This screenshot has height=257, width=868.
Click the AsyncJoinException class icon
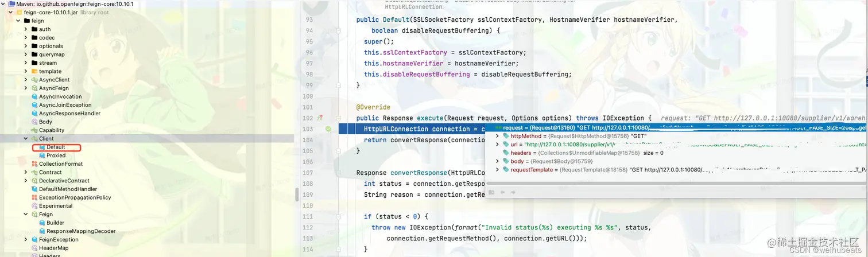[x=34, y=105]
